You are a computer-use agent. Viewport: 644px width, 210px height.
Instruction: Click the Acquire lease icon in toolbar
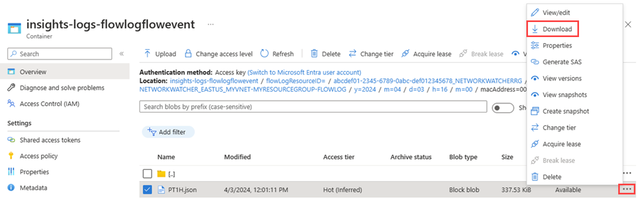tap(406, 54)
